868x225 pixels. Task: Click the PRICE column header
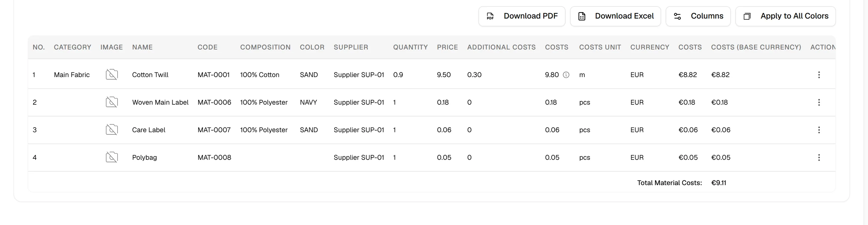tap(447, 47)
